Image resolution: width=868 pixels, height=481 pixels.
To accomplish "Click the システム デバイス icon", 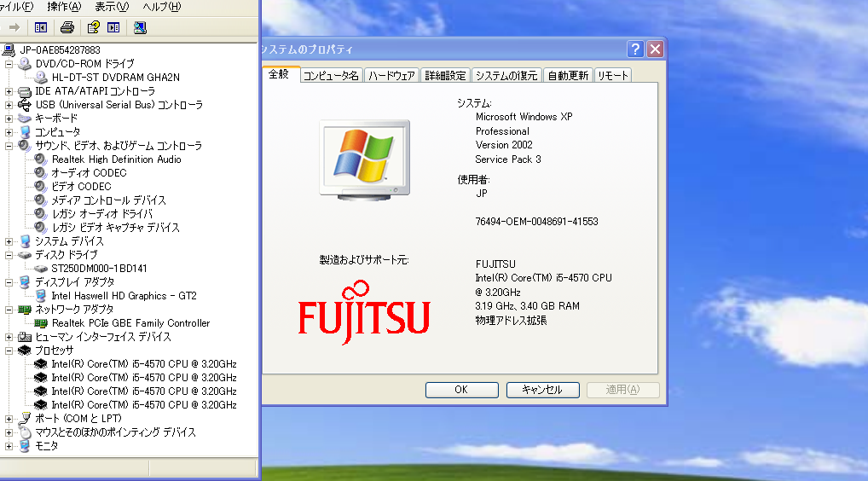I will [25, 241].
